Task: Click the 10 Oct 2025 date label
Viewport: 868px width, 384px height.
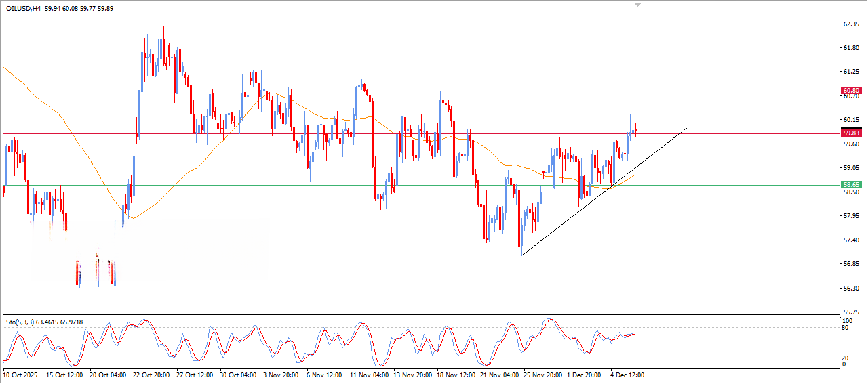Action: 22,374
